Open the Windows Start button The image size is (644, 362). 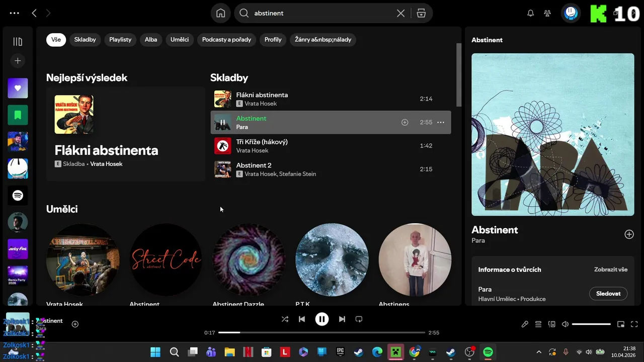(x=155, y=352)
